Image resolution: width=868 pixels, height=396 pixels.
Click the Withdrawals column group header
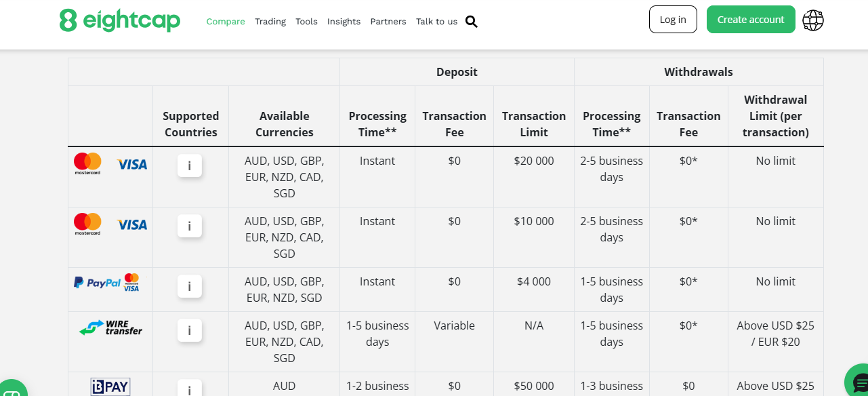click(x=699, y=72)
